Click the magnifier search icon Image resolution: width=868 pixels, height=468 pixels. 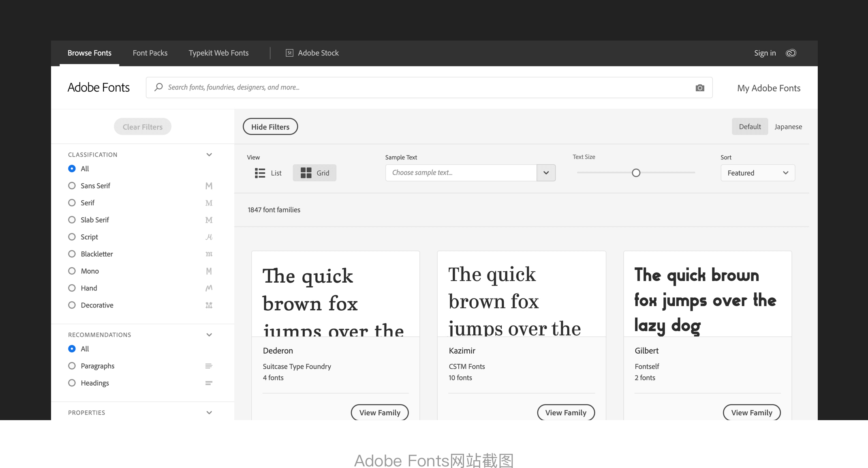158,87
